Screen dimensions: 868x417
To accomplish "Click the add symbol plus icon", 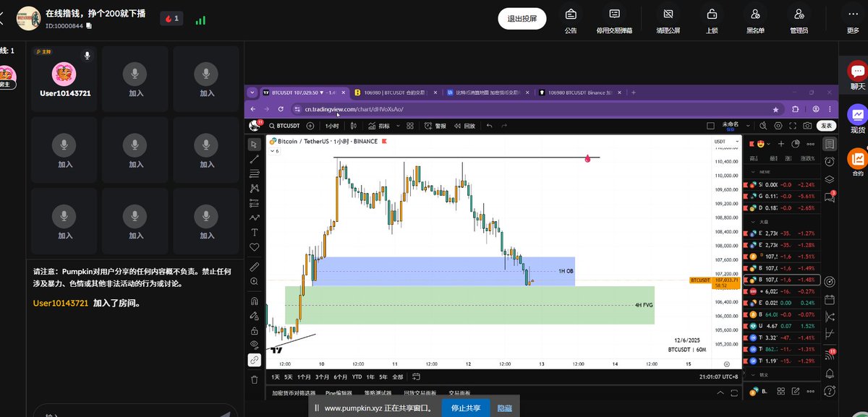I will point(310,126).
